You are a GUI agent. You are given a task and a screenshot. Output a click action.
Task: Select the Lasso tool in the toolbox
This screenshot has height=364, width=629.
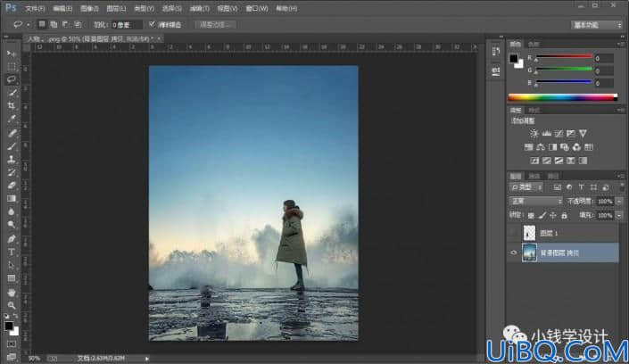(12, 79)
